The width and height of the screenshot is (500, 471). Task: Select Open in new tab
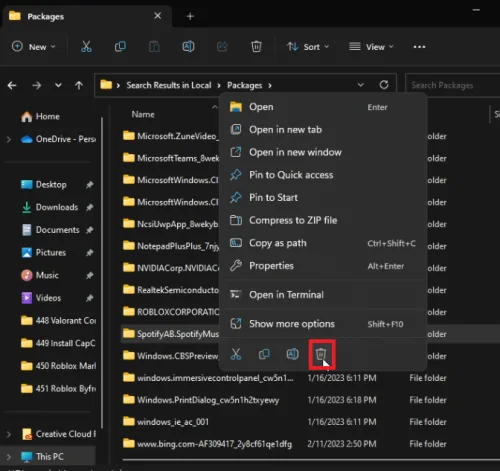pyautogui.click(x=323, y=129)
